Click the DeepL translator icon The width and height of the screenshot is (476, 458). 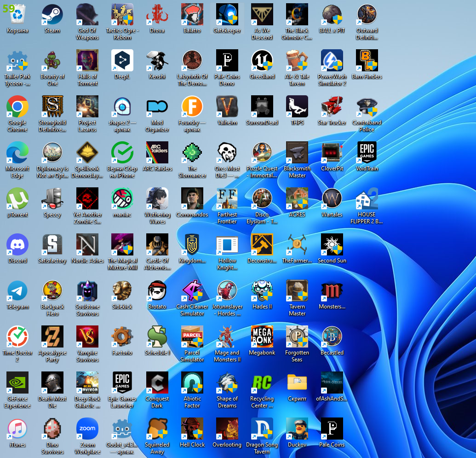122,61
